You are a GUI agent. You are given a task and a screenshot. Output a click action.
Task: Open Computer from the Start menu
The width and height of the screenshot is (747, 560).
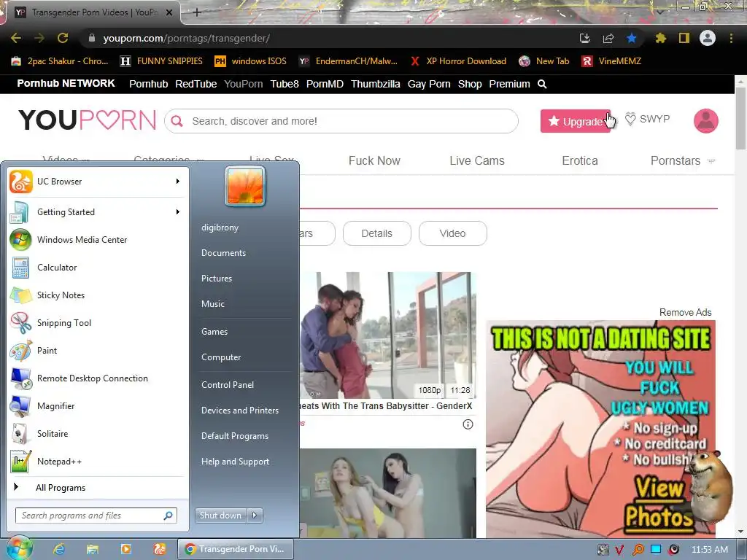[x=221, y=357]
